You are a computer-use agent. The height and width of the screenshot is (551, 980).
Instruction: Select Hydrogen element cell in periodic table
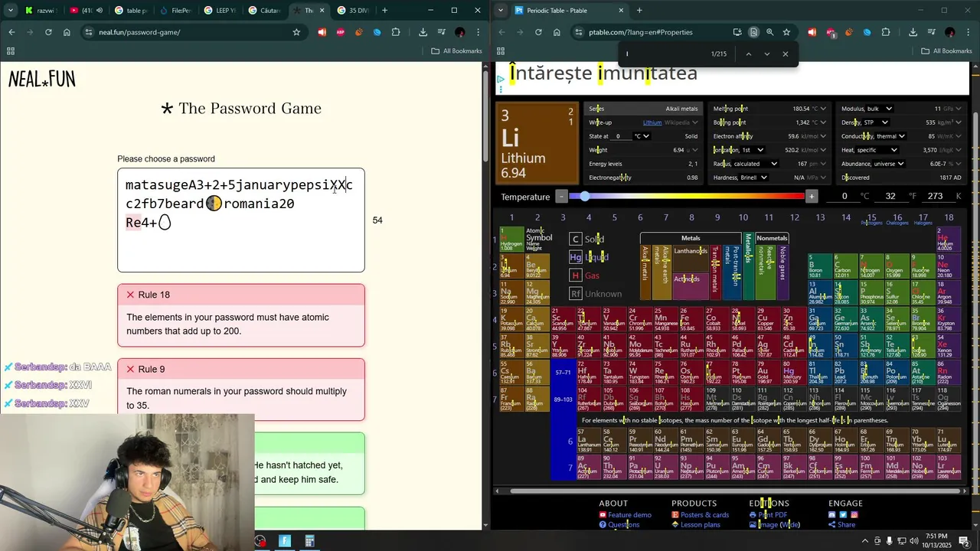(511, 240)
